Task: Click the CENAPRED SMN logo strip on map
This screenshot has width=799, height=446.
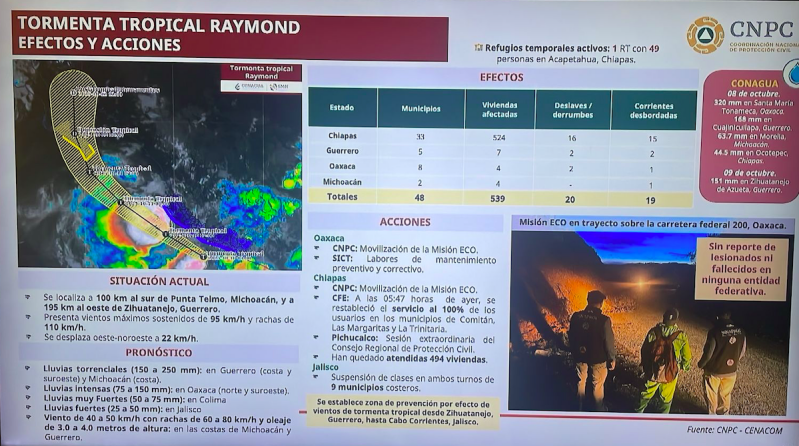Action: click(261, 86)
